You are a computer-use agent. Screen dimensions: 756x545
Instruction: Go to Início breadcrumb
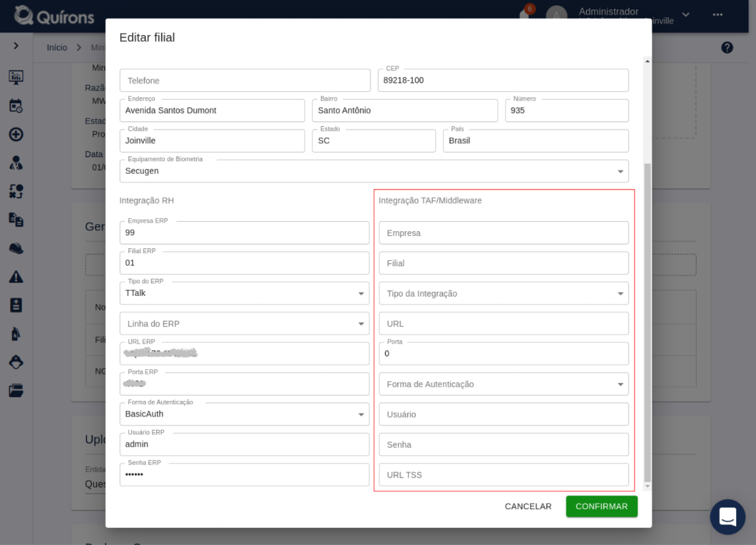tap(57, 48)
